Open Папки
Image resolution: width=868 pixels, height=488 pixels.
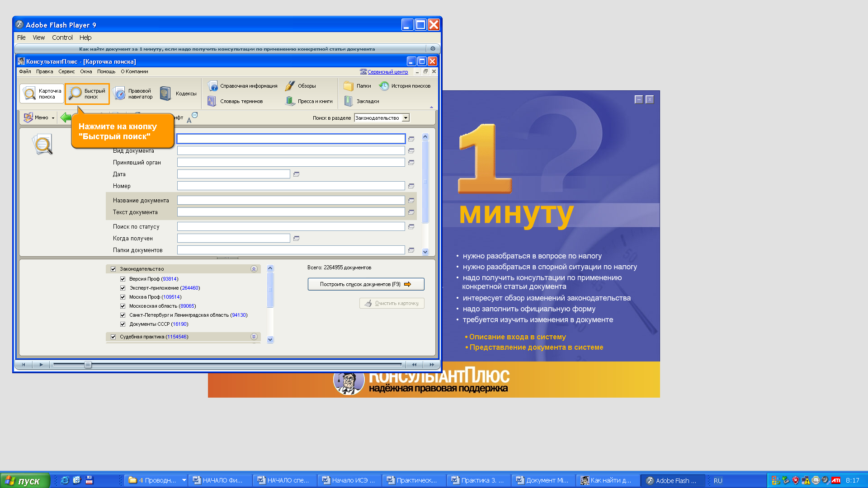(357, 86)
